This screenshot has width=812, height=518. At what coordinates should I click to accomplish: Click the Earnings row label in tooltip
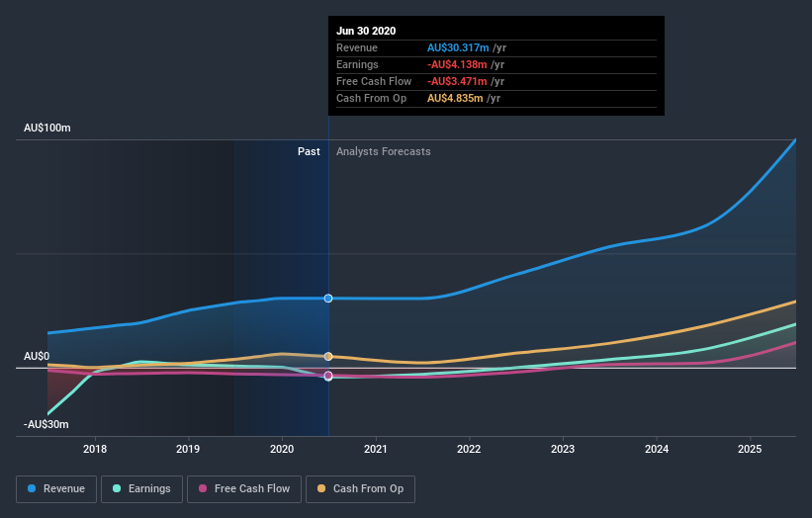pyautogui.click(x=357, y=64)
